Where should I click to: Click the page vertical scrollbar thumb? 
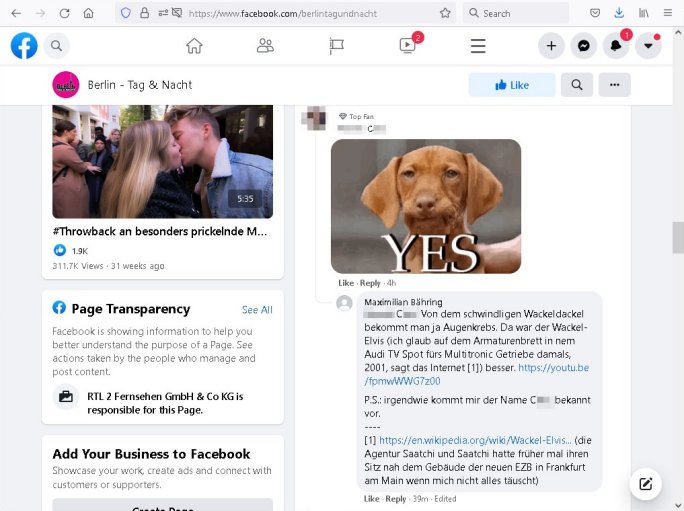tap(678, 237)
